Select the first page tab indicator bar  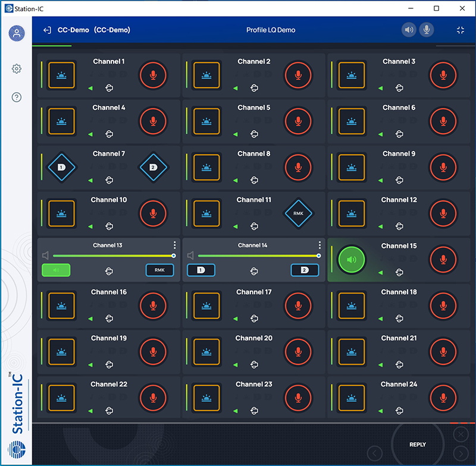[52, 46]
